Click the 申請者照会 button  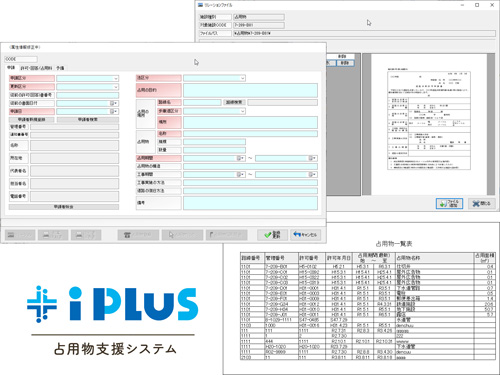[64, 207]
